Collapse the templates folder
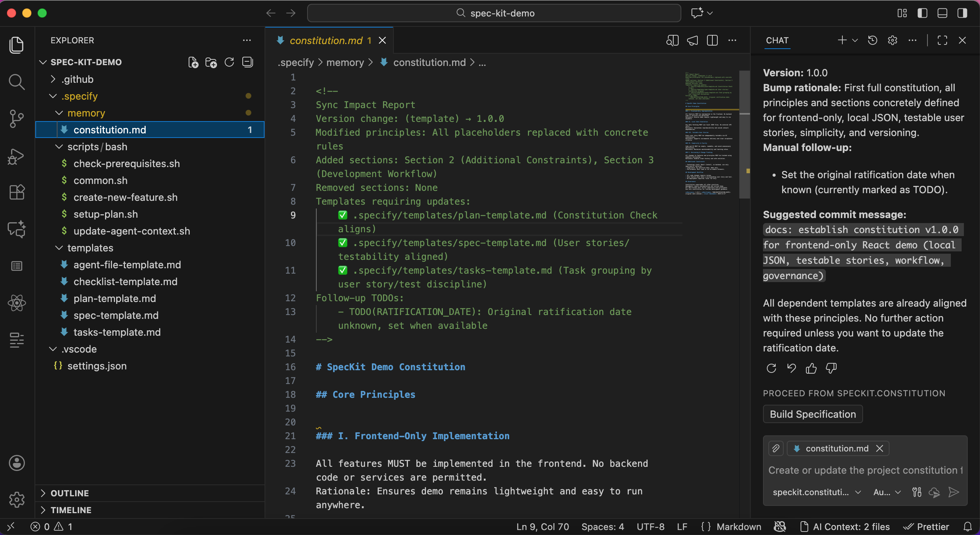 tap(90, 248)
